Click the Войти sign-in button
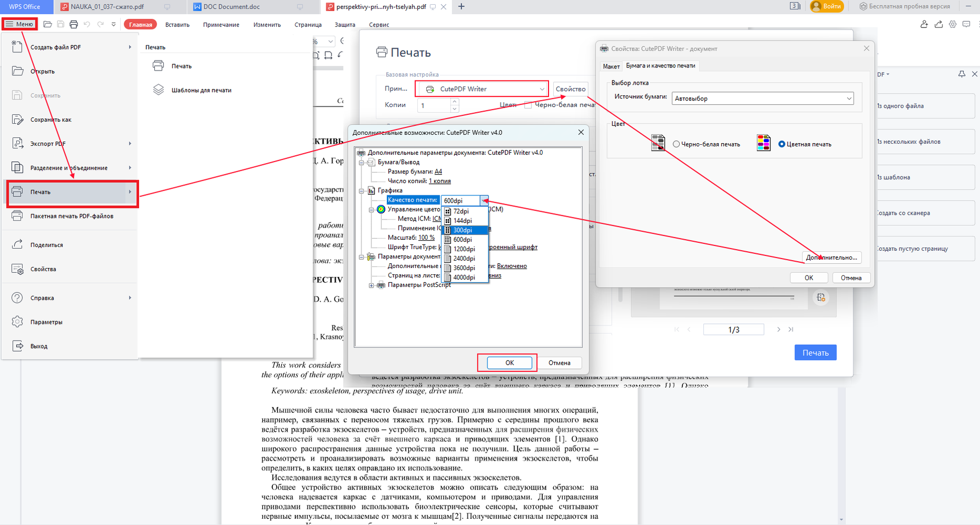Screen dimensions: 980x525 click(x=827, y=6)
